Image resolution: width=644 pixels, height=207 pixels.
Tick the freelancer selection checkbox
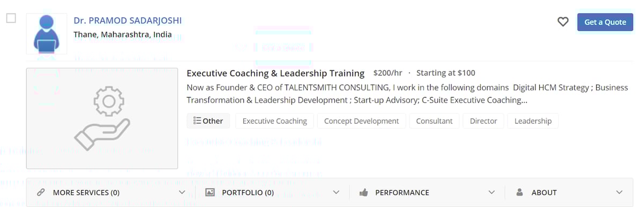(x=11, y=18)
